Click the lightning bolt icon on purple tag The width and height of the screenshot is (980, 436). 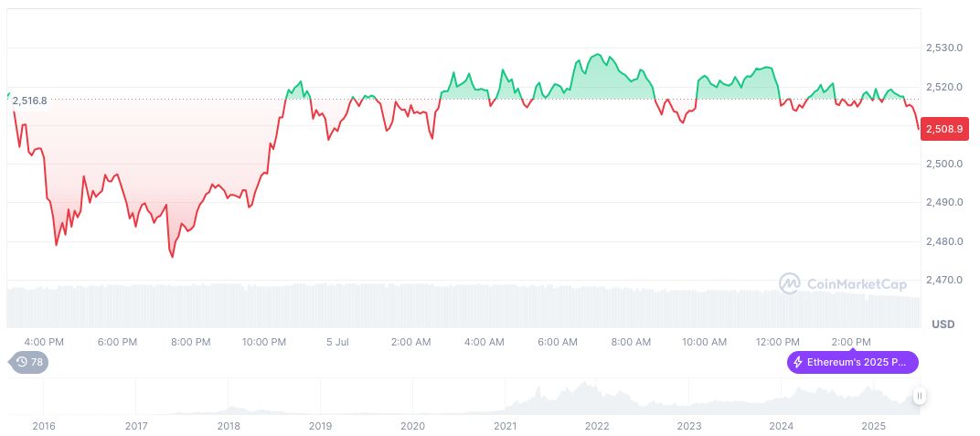(x=798, y=362)
